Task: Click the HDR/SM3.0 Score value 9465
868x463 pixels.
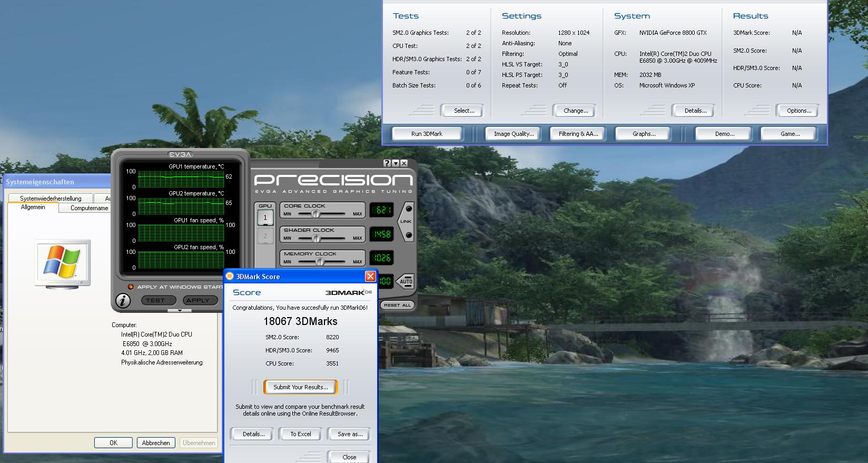Action: coord(332,350)
